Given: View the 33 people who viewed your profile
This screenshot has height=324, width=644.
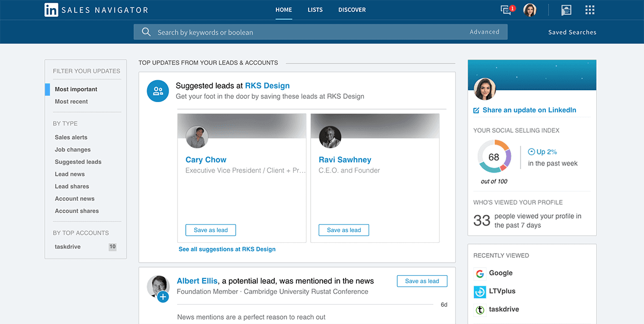Looking at the screenshot, I should [x=528, y=220].
